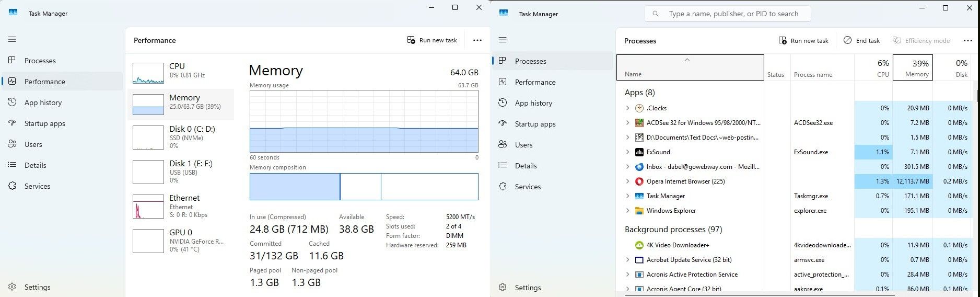The width and height of the screenshot is (980, 297).
Task: Switch to Performance in right Task Manager window
Action: click(x=553, y=82)
